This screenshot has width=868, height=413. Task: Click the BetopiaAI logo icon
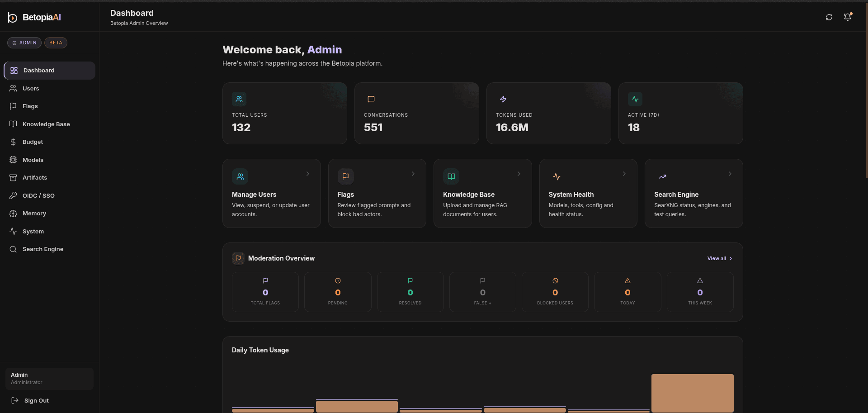pyautogui.click(x=13, y=17)
